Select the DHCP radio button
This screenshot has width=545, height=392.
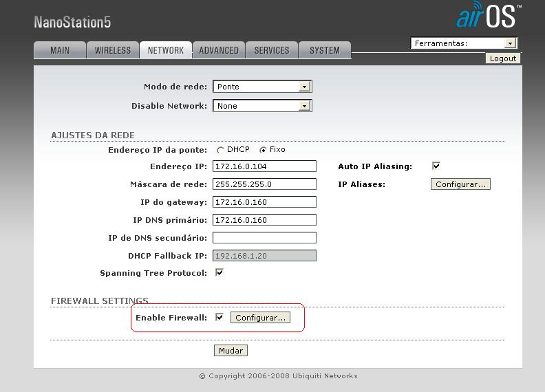(220, 150)
